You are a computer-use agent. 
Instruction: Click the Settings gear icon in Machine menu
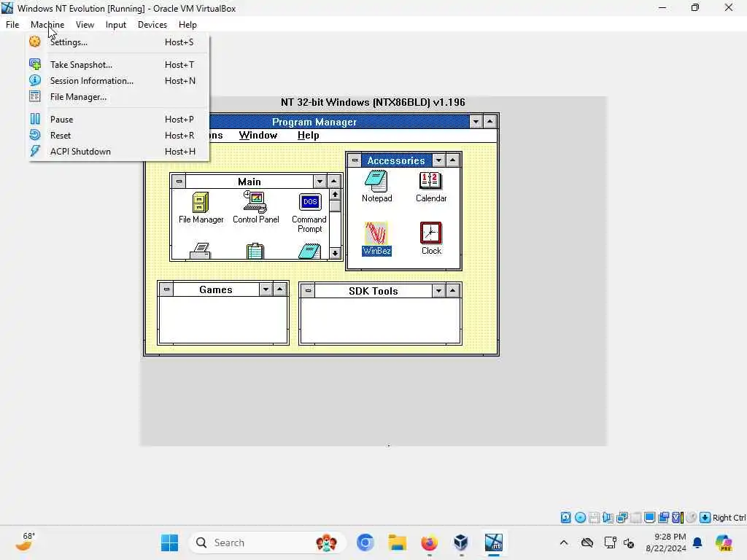35,42
